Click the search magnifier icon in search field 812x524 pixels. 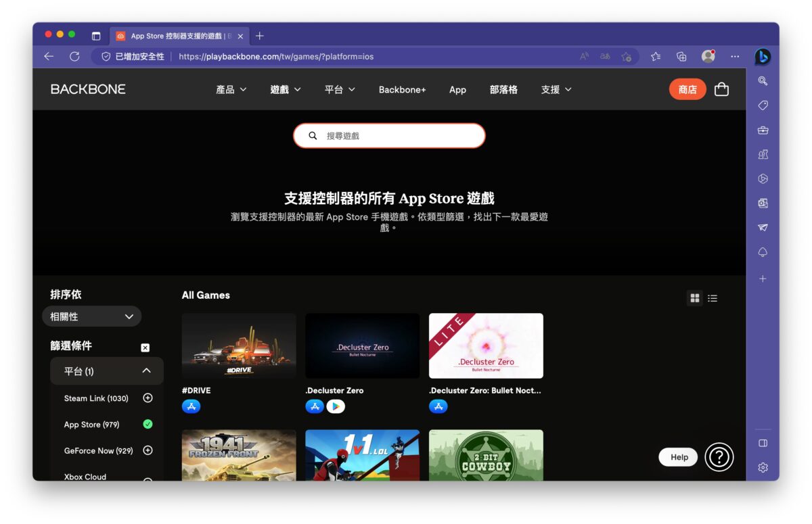[313, 135]
